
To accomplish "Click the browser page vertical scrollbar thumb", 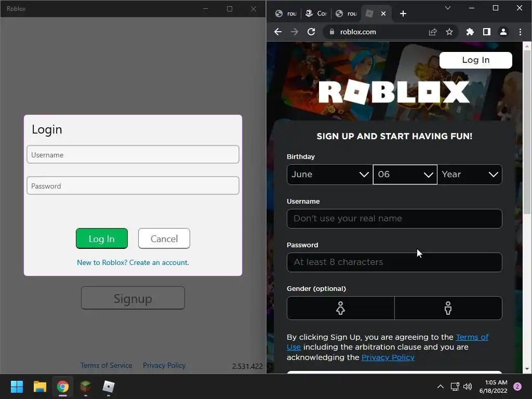I will tap(527, 132).
